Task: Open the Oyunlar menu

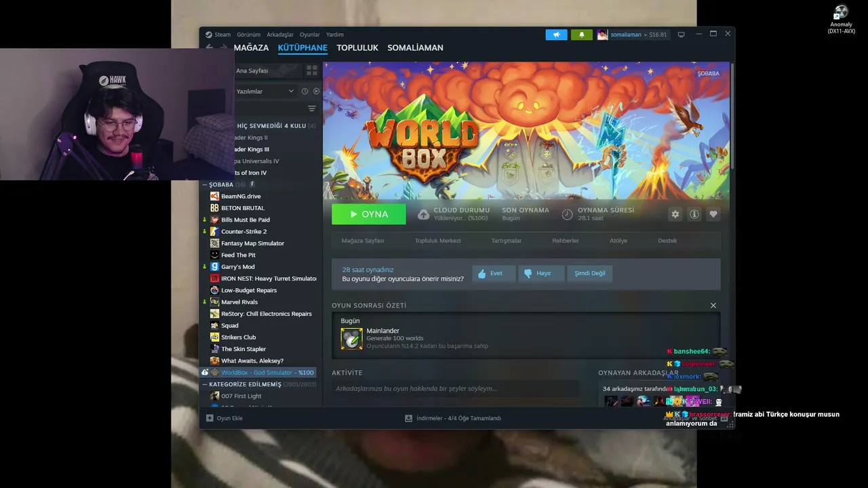Action: (x=310, y=35)
